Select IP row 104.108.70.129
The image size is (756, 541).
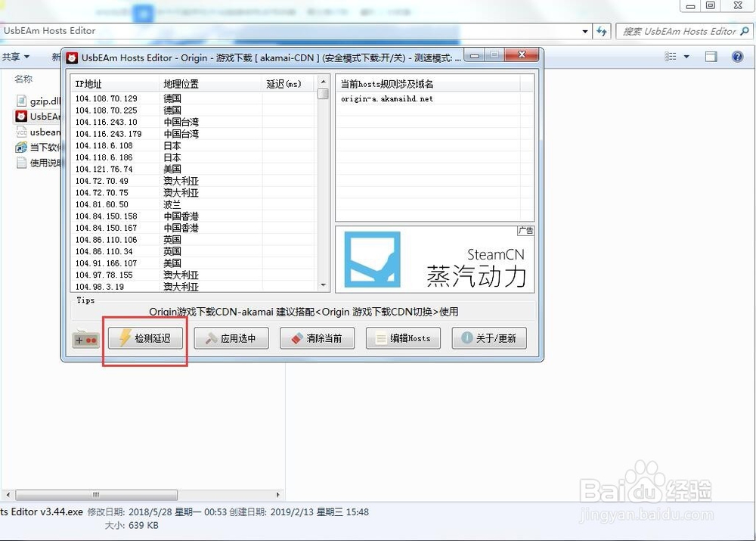click(194, 98)
